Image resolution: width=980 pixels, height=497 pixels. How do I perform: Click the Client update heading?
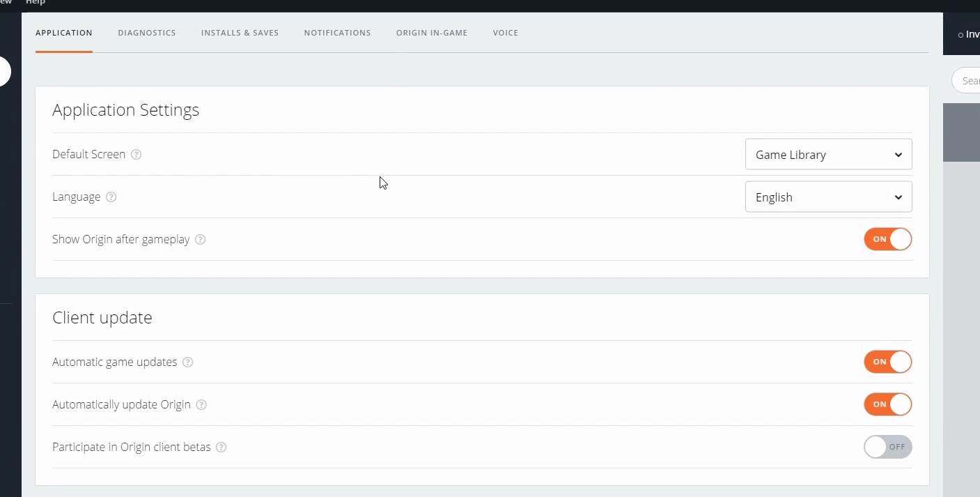pos(102,318)
